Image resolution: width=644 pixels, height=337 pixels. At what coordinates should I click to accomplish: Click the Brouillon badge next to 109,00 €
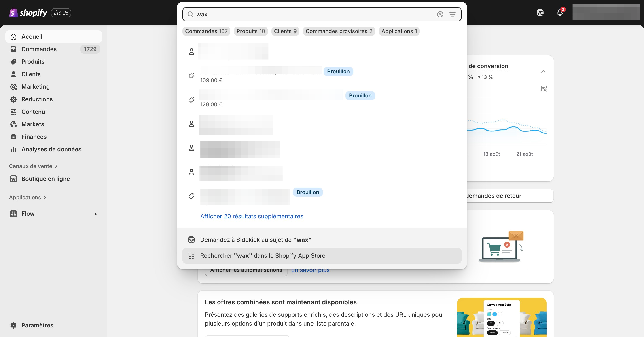tap(338, 72)
